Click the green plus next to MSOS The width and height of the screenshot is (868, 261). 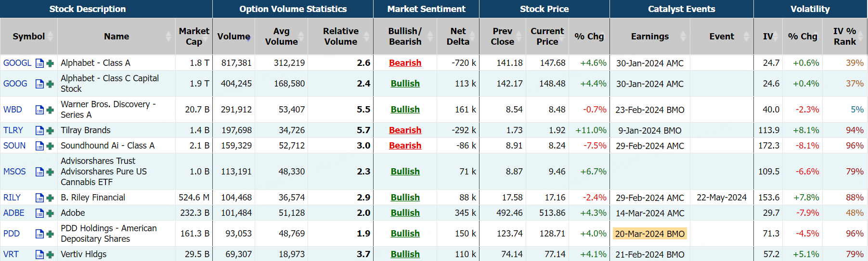[50, 172]
